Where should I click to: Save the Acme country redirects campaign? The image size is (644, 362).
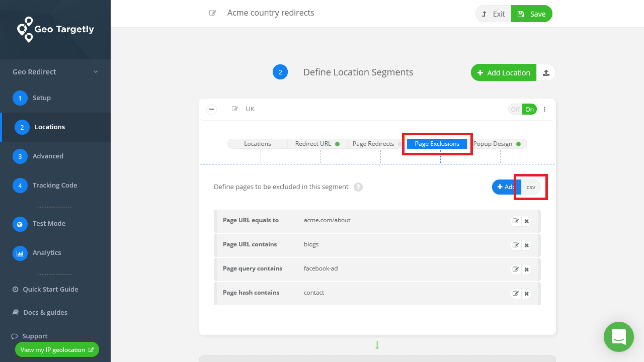[x=531, y=14]
